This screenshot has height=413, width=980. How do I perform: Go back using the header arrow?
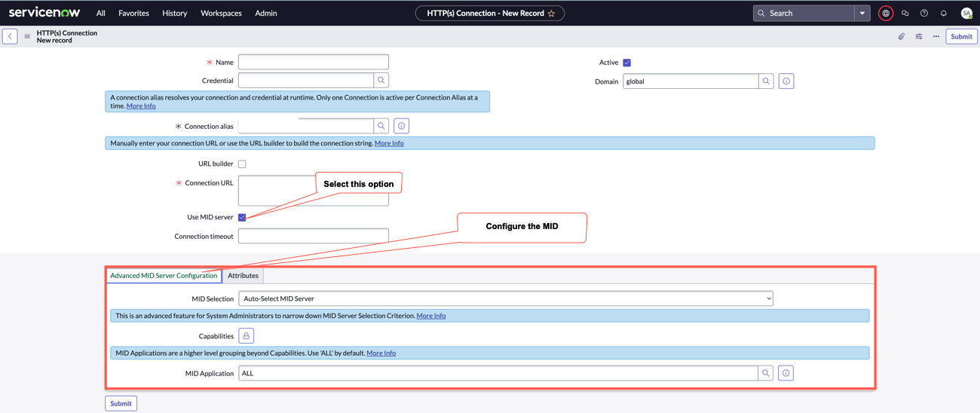tap(10, 36)
